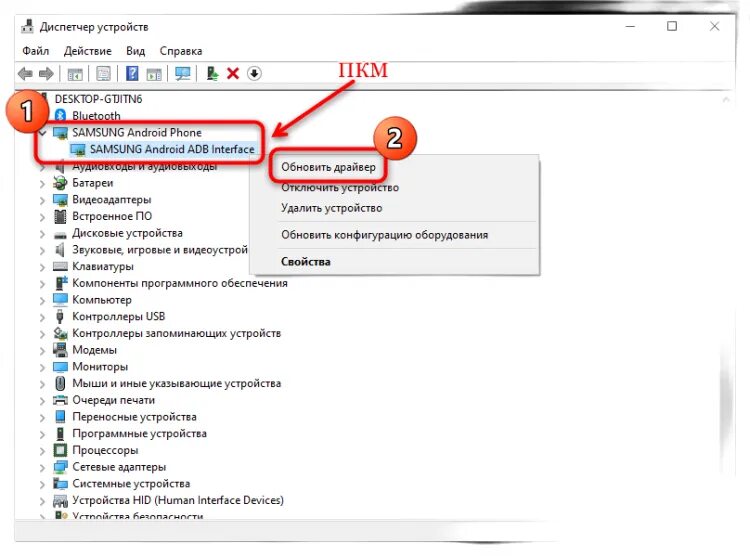This screenshot has height=556, width=750.
Task: Click the Контроллеры USB plug icon
Action: 60,316
